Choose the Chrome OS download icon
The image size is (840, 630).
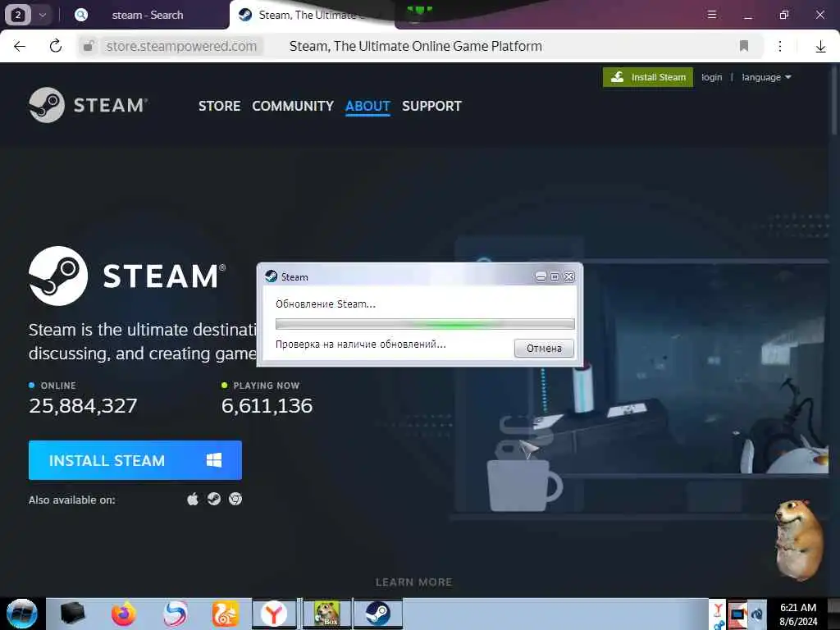coord(235,500)
